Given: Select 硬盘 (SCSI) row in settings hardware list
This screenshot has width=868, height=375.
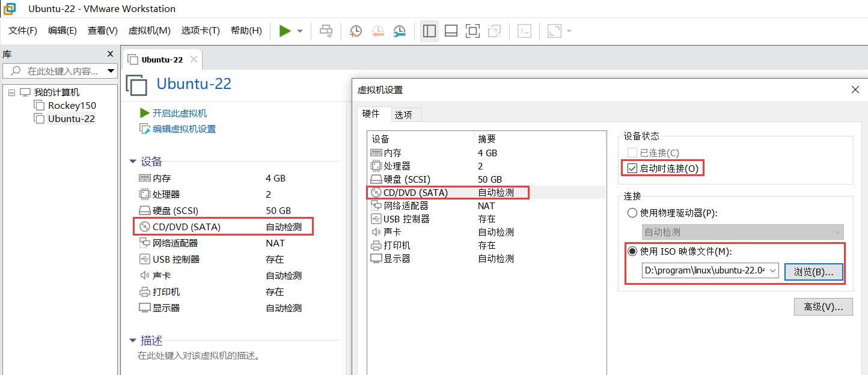Looking at the screenshot, I should pos(486,179).
